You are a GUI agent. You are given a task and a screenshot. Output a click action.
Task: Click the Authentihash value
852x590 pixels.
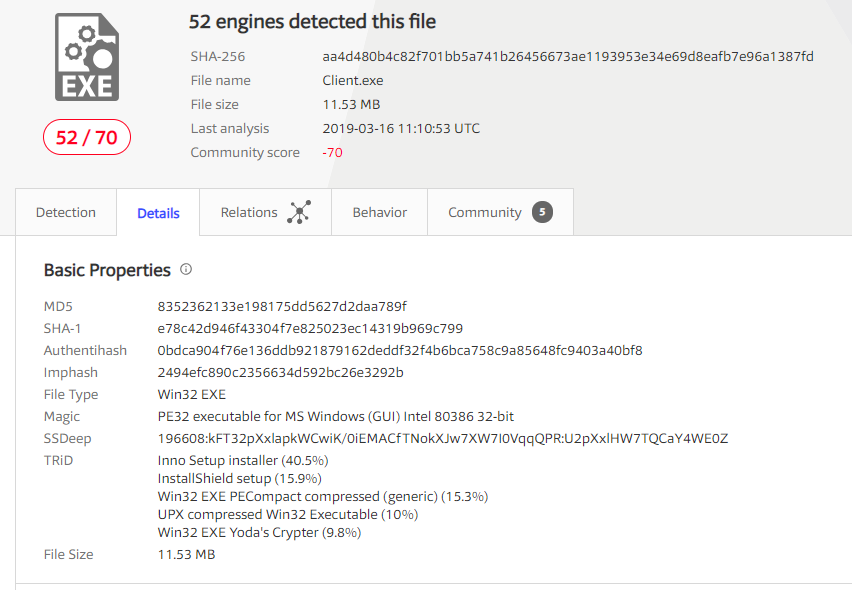pos(400,350)
